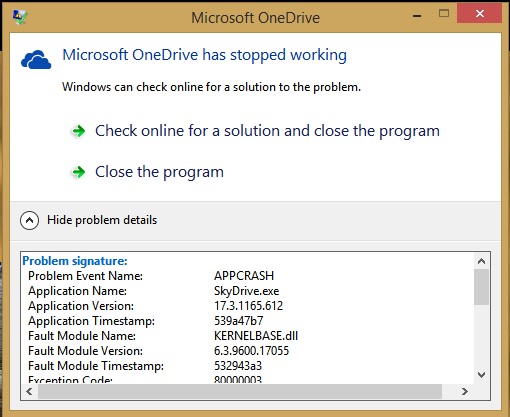The width and height of the screenshot is (510, 417).
Task: Click Hide problem details label
Action: click(102, 220)
